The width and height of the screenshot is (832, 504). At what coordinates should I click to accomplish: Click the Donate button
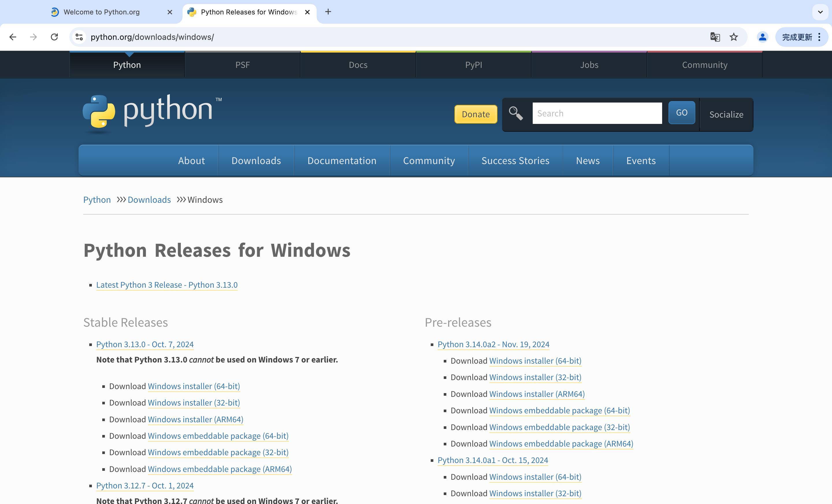pyautogui.click(x=476, y=114)
